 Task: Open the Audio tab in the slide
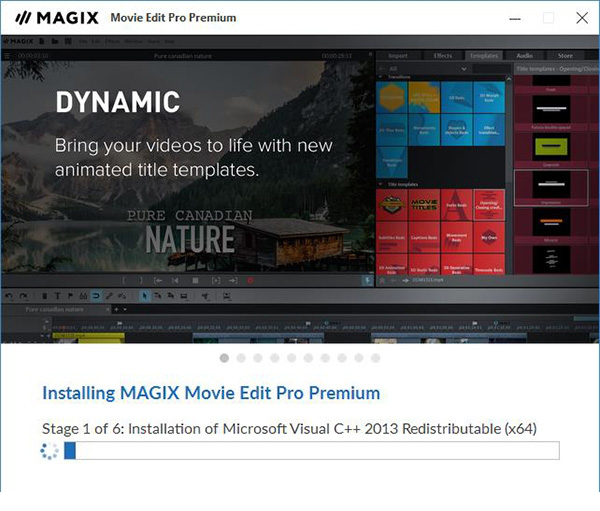(x=525, y=56)
